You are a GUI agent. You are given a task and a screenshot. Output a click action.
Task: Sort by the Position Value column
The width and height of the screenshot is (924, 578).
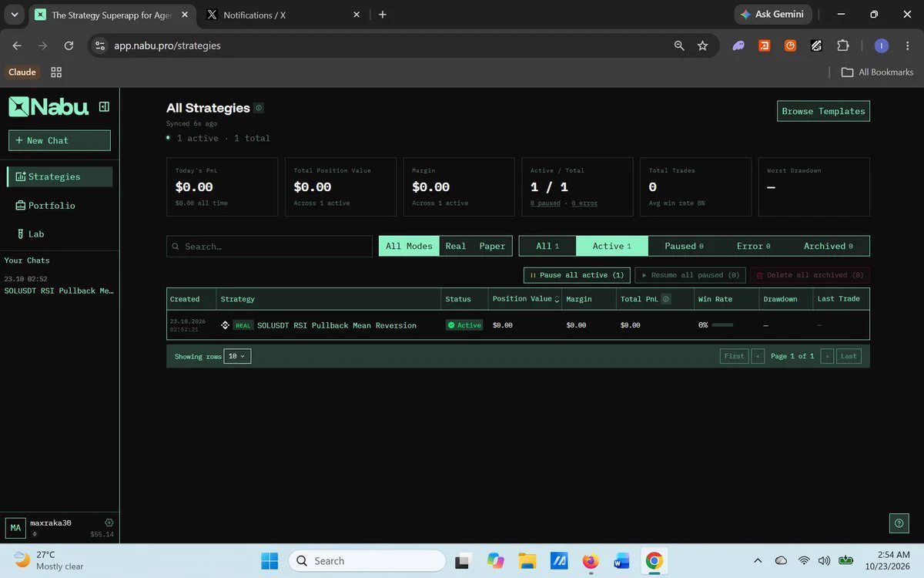525,299
